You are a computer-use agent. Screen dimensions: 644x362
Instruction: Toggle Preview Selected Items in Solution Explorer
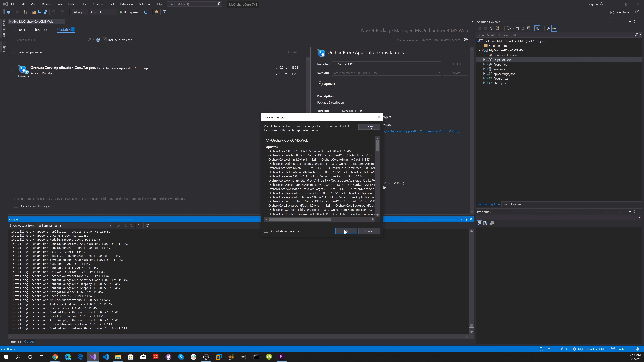[x=554, y=28]
